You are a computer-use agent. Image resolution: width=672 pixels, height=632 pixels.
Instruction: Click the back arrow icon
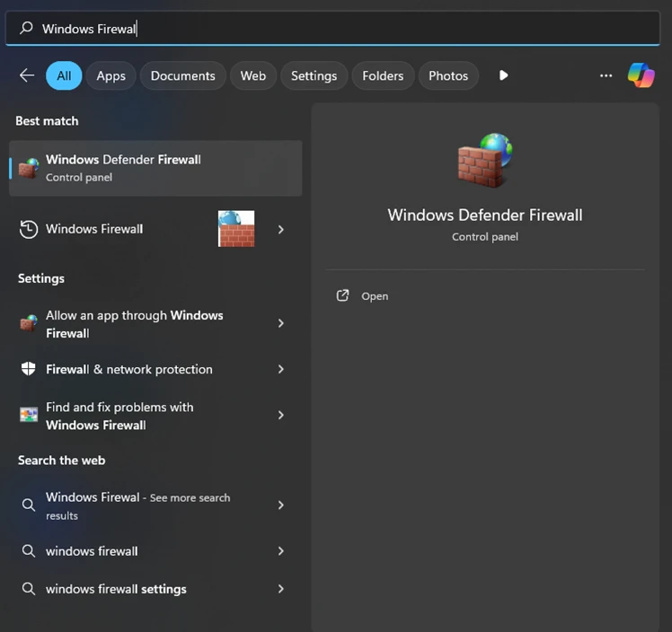[27, 75]
